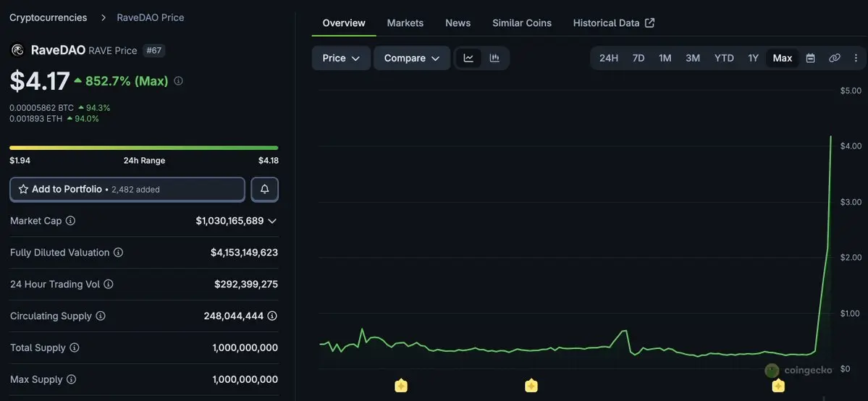This screenshot has height=401, width=868.
Task: Click the 0.001893 ETH price text
Action: [36, 119]
